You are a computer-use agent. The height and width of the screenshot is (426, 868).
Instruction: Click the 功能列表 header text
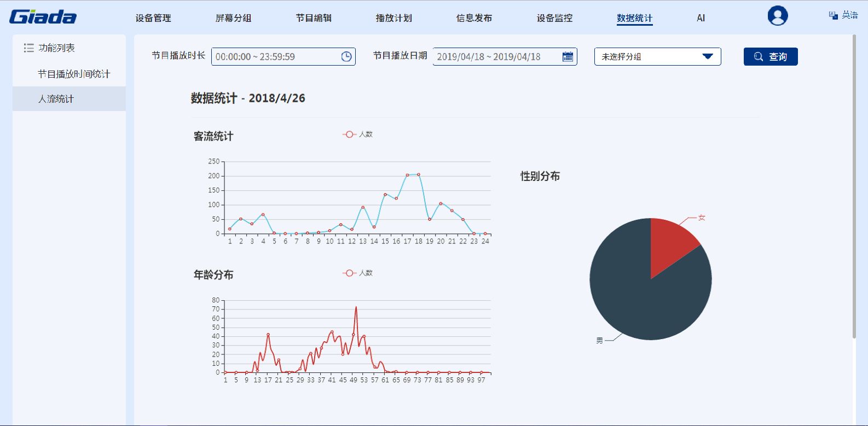(56, 48)
